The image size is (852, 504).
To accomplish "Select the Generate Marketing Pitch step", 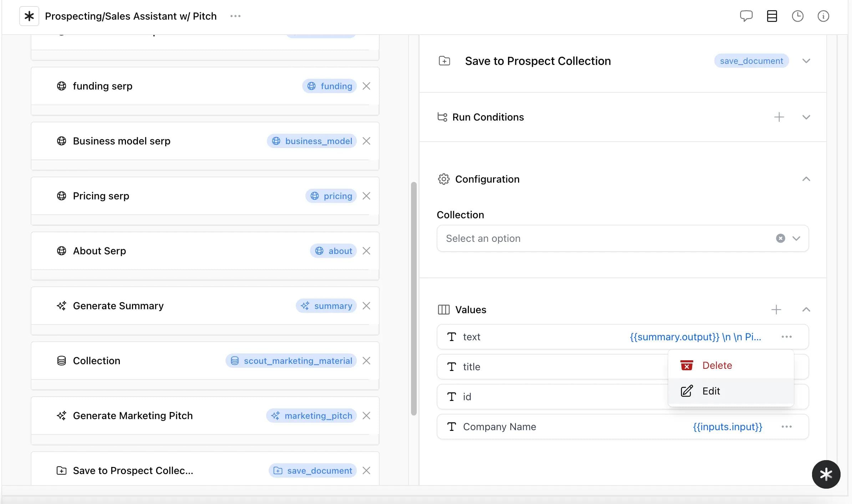I will (205, 416).
